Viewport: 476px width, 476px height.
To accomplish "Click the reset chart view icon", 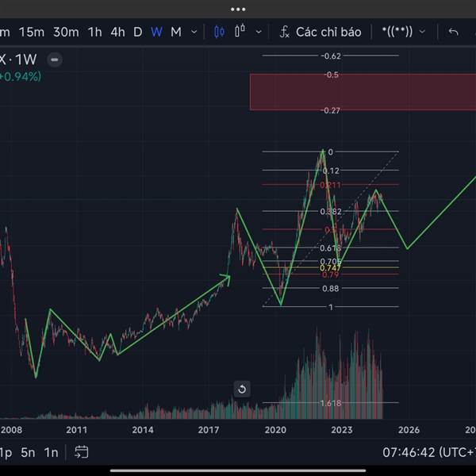I will (242, 389).
